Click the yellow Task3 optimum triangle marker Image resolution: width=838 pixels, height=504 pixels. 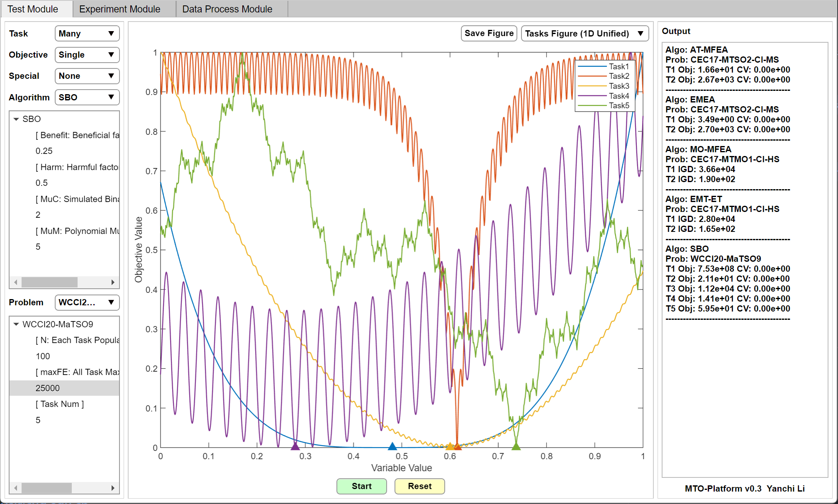click(450, 446)
